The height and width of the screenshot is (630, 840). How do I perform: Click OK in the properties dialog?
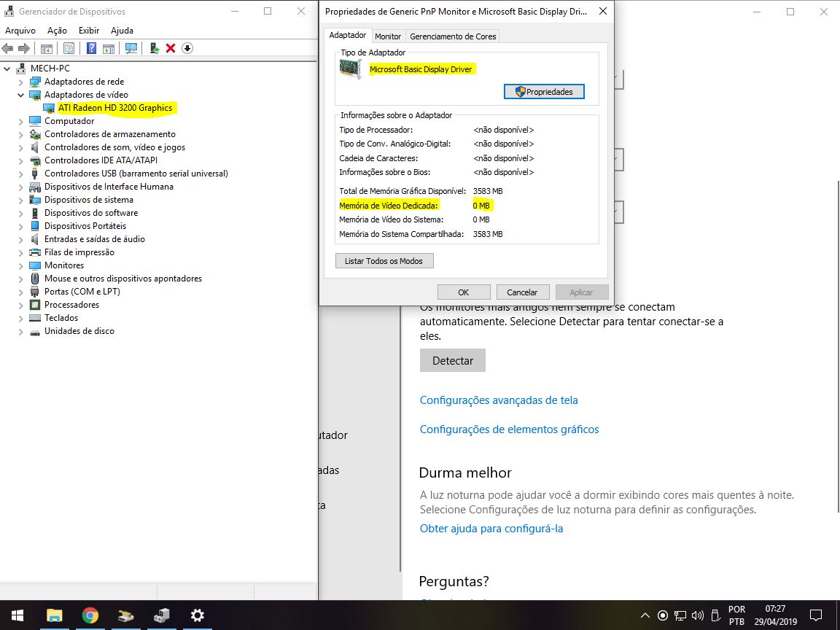tap(464, 292)
